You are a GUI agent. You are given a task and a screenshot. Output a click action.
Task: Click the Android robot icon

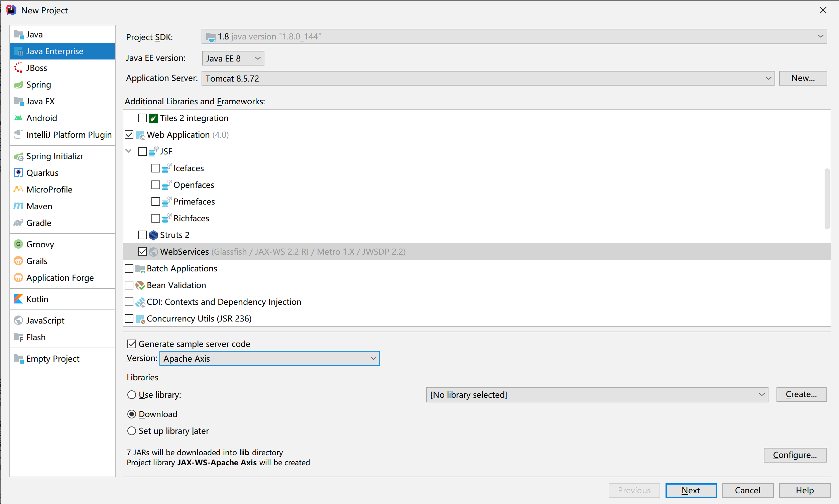(18, 118)
